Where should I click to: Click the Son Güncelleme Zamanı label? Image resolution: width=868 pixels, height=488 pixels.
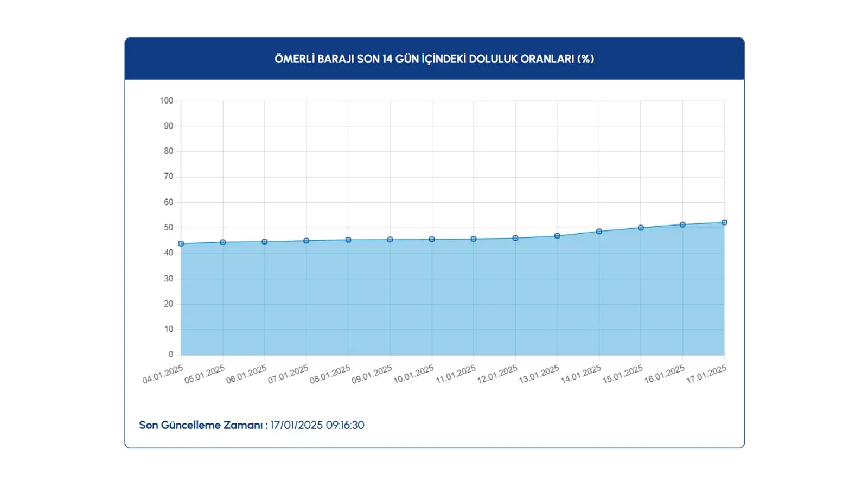[203, 425]
